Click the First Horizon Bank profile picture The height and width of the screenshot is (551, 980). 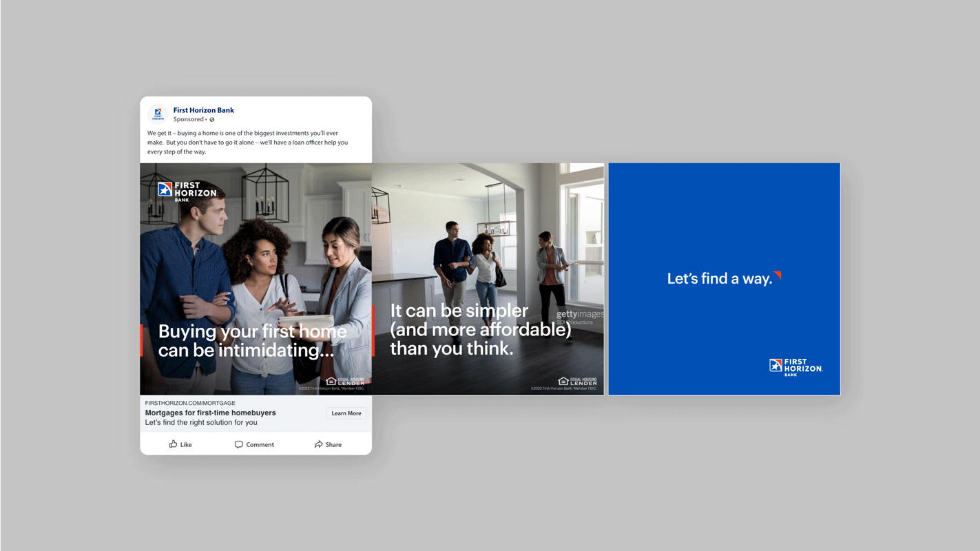[156, 113]
